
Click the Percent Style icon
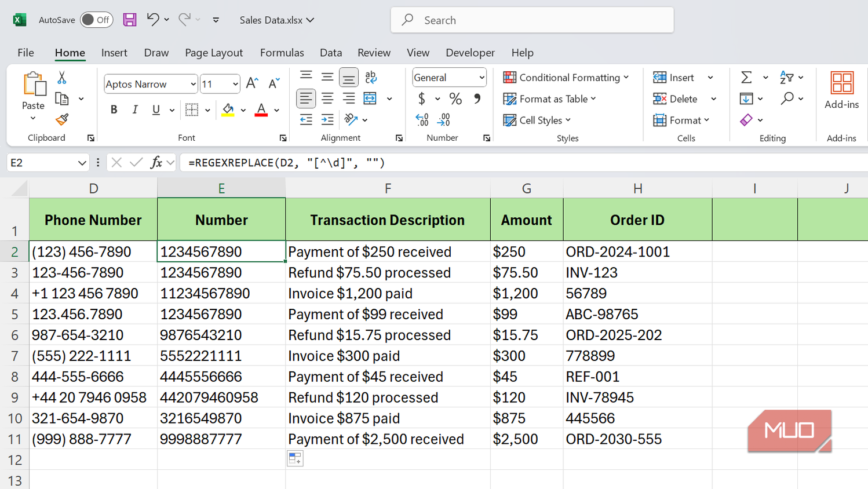click(455, 99)
